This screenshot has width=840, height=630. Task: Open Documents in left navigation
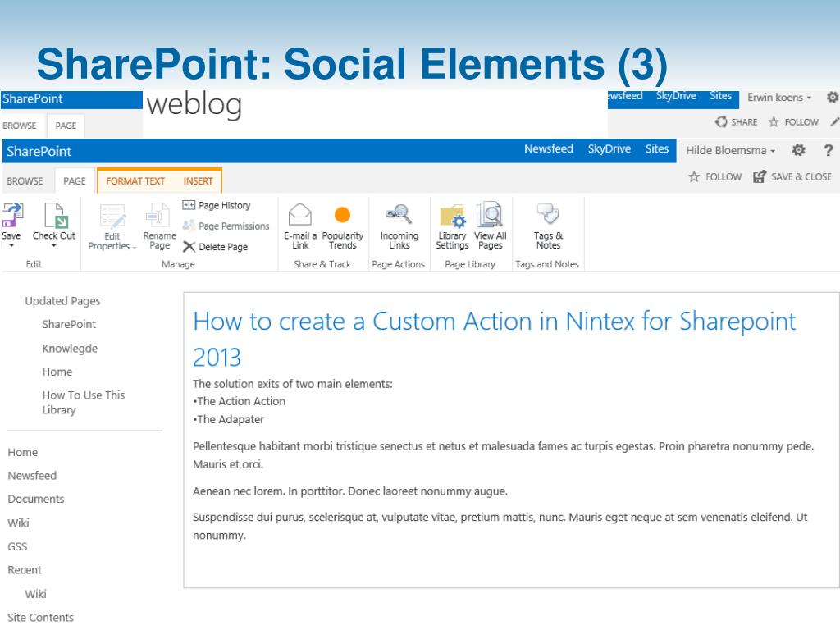(36, 500)
